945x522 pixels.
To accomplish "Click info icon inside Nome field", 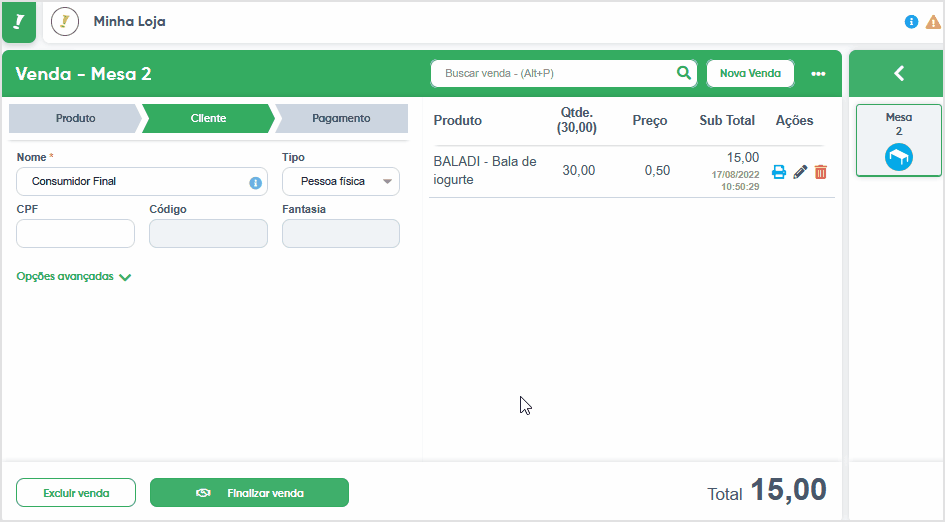I will (x=256, y=183).
